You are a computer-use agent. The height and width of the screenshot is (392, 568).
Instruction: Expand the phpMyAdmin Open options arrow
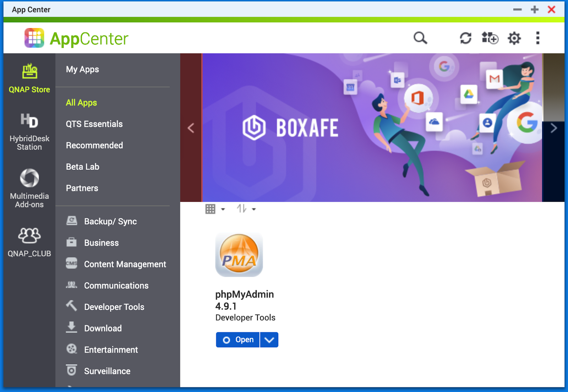click(x=269, y=340)
